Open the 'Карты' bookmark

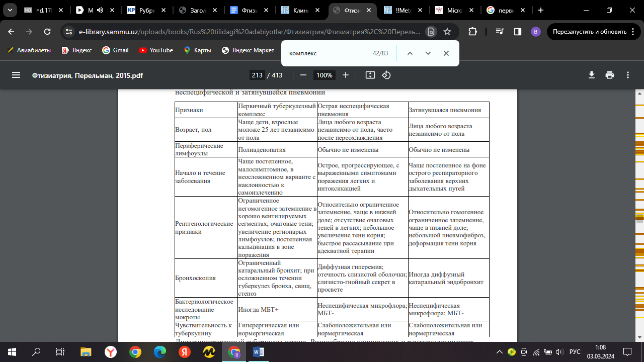(197, 50)
